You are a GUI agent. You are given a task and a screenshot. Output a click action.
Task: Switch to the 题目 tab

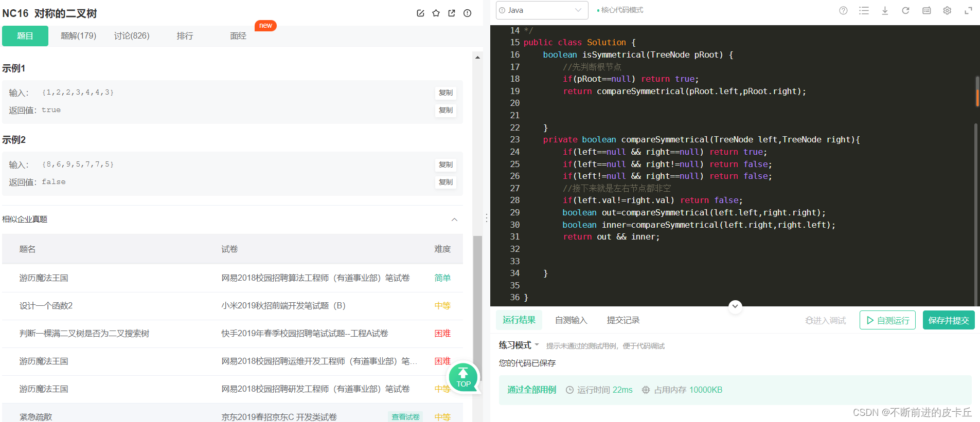[x=25, y=36]
